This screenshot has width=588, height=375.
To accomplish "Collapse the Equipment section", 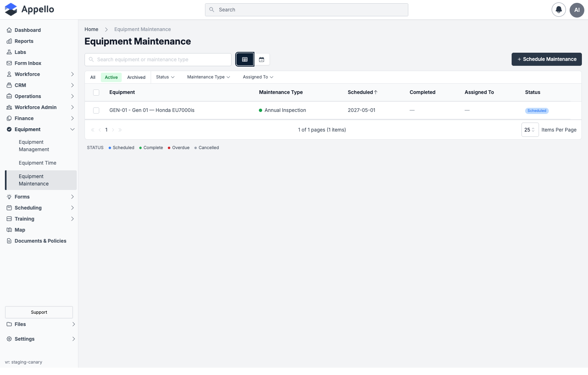I will click(x=41, y=129).
